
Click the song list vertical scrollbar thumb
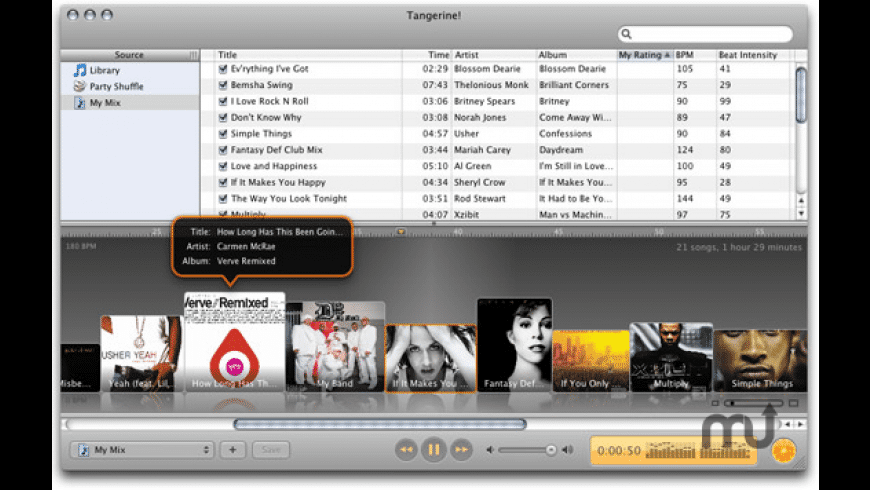[x=801, y=95]
